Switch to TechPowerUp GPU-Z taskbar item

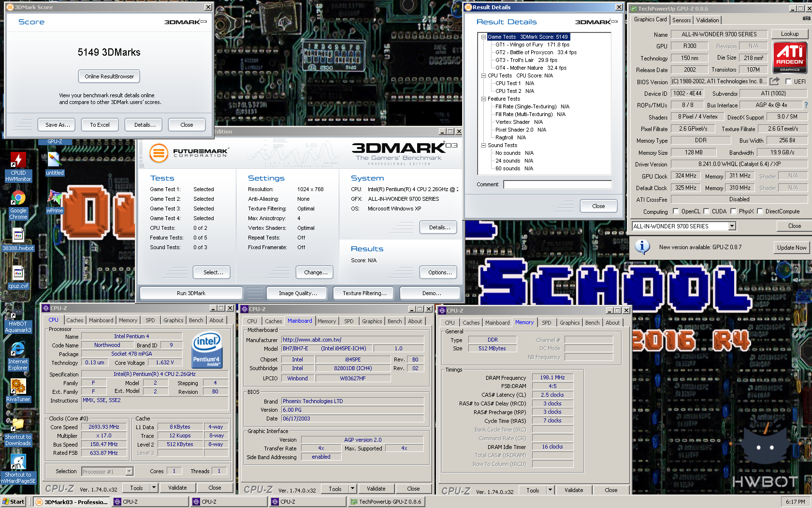(x=386, y=502)
